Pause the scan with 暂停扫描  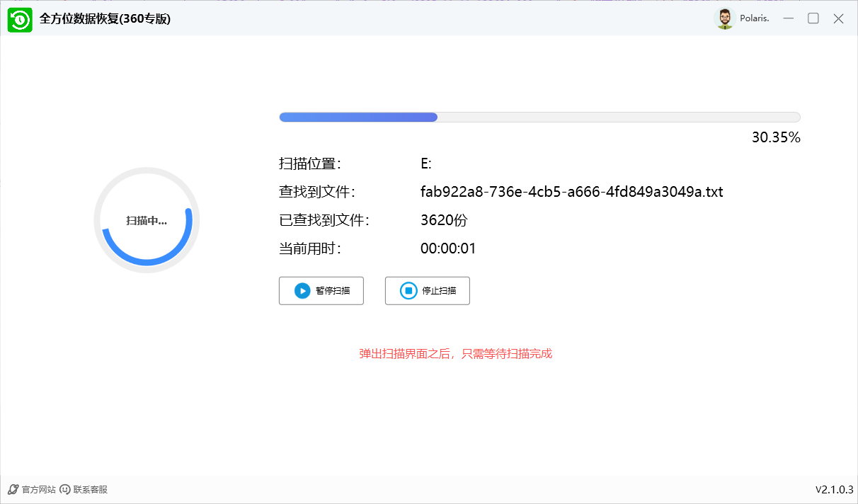point(321,290)
